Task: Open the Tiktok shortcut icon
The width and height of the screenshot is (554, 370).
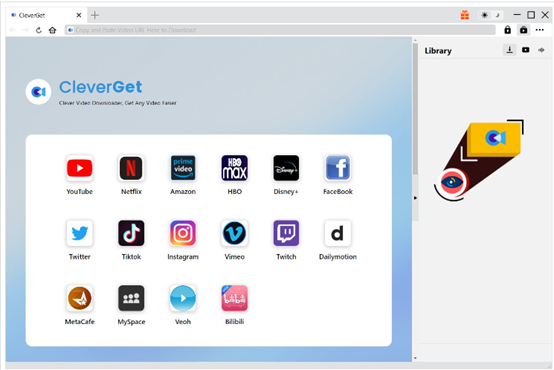Action: pyautogui.click(x=131, y=233)
